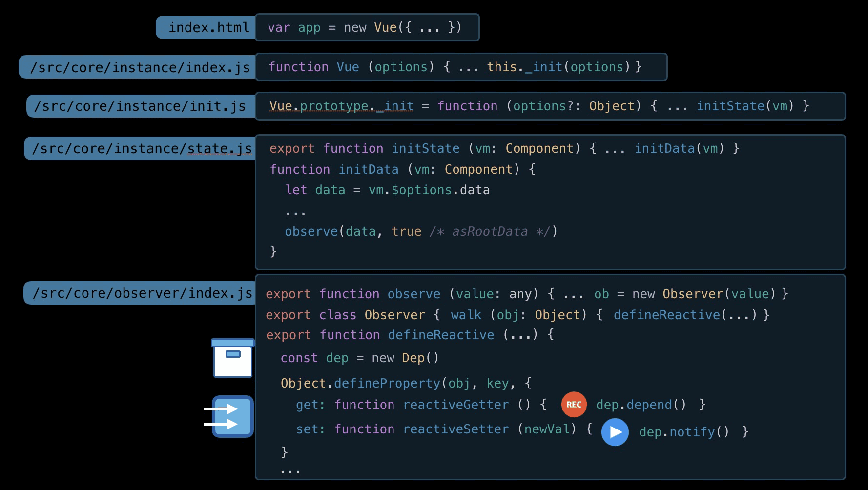Click 'dep.notify()' call
The image size is (868, 490).
[684, 432]
